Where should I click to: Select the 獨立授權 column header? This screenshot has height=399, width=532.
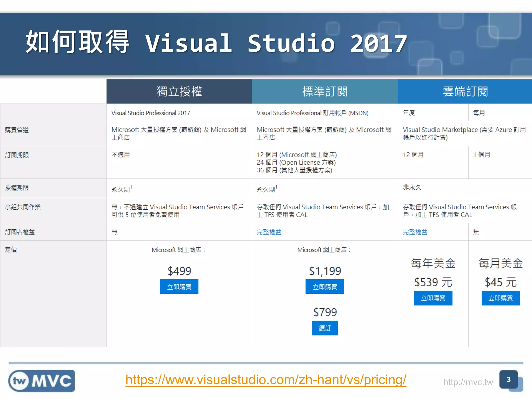(179, 91)
